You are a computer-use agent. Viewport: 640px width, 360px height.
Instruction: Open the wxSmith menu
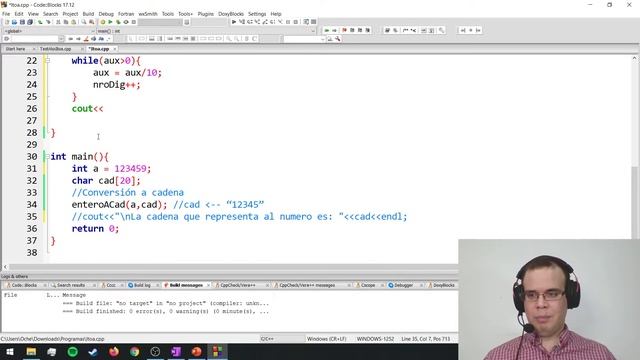[x=148, y=13]
